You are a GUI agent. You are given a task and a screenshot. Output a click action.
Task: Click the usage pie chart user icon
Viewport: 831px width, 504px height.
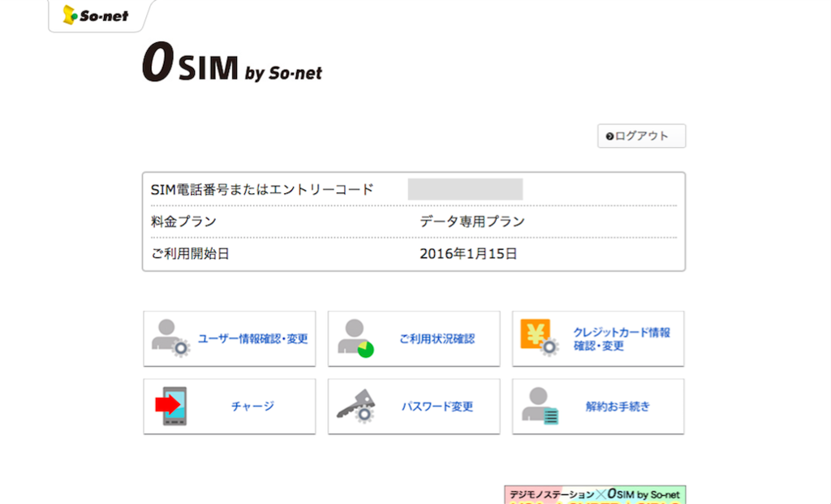click(355, 338)
